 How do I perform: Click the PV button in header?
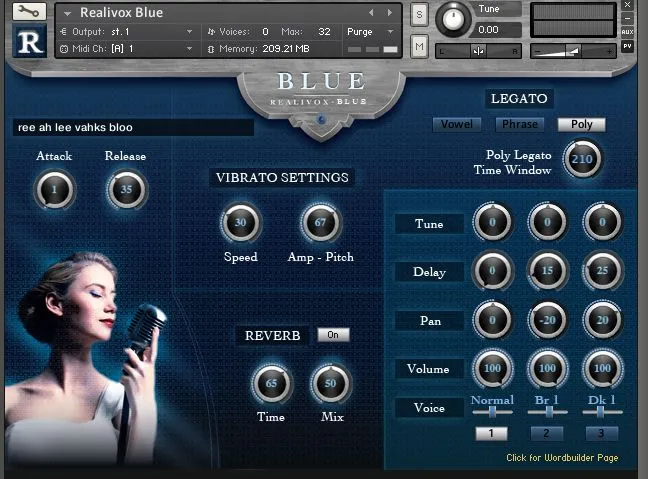point(627,46)
